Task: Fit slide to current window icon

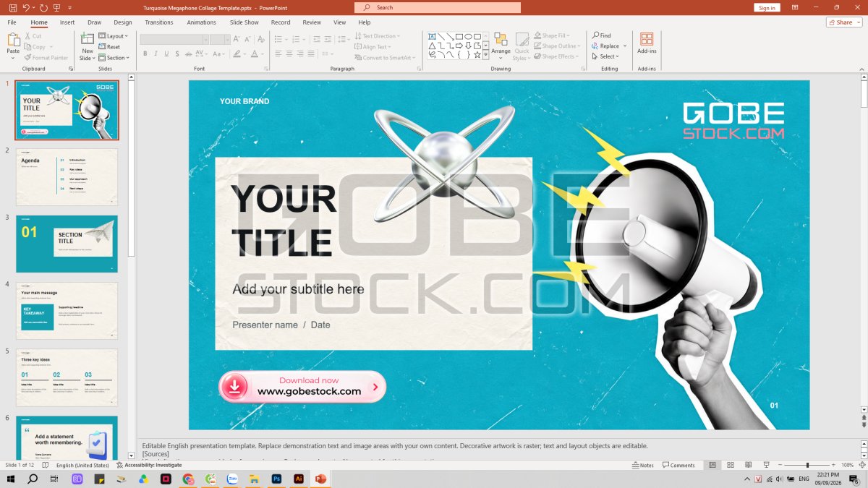Action: pos(861,465)
